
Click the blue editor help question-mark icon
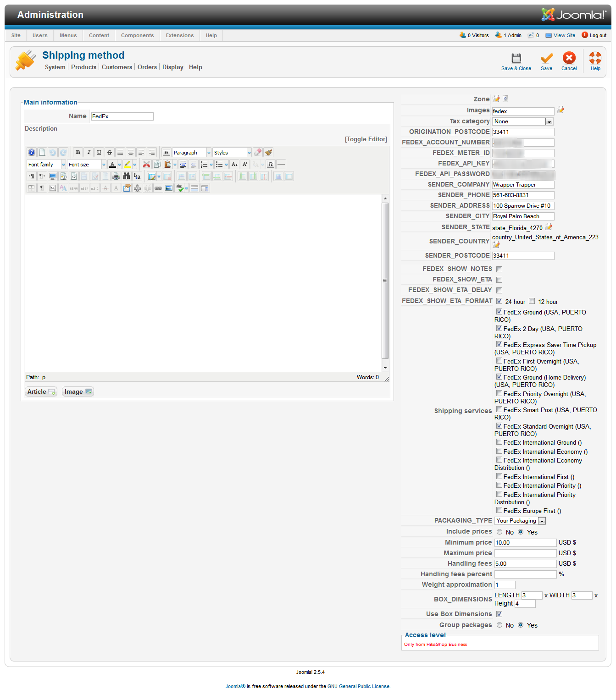32,152
